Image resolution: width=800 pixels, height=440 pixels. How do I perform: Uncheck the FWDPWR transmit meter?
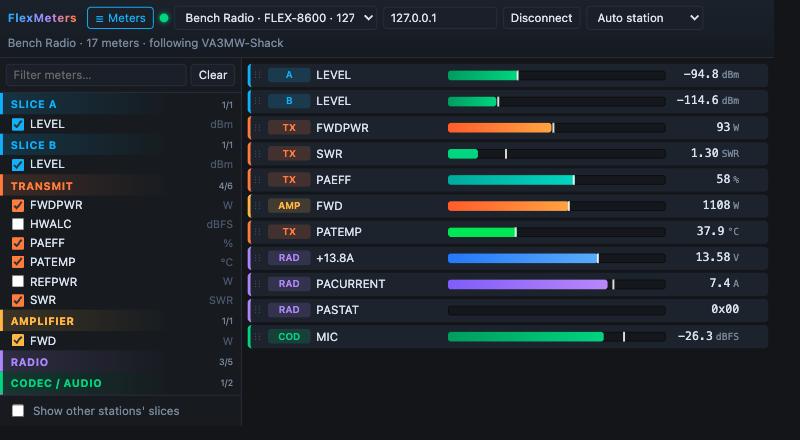point(18,205)
